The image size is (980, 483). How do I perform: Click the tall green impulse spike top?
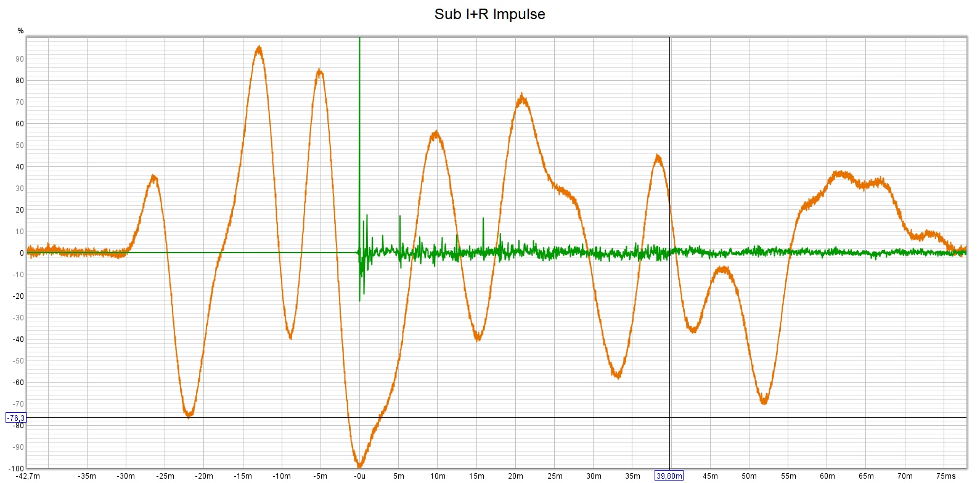pos(359,39)
